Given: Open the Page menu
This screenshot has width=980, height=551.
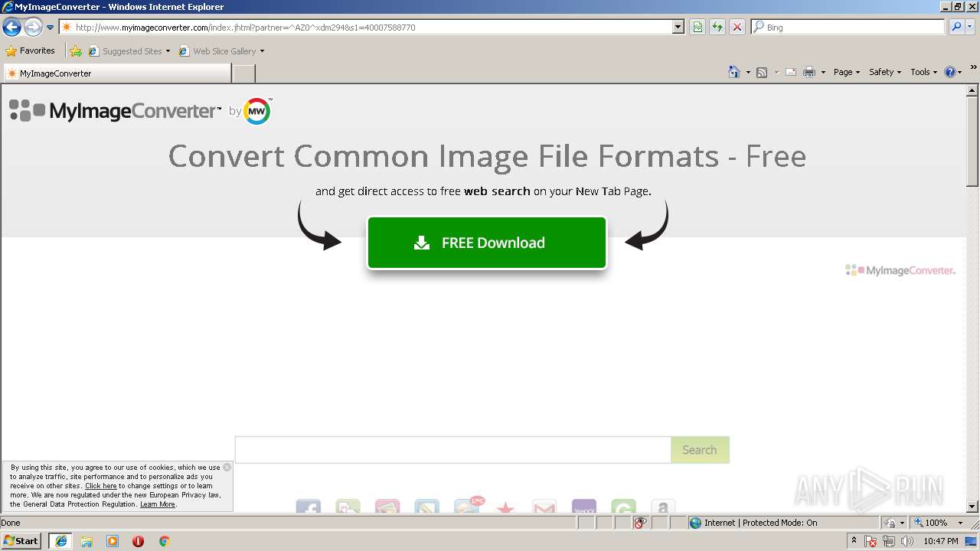Looking at the screenshot, I should pyautogui.click(x=847, y=72).
